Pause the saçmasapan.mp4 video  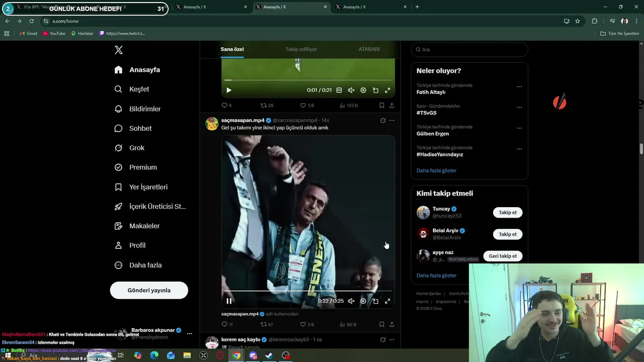click(229, 301)
